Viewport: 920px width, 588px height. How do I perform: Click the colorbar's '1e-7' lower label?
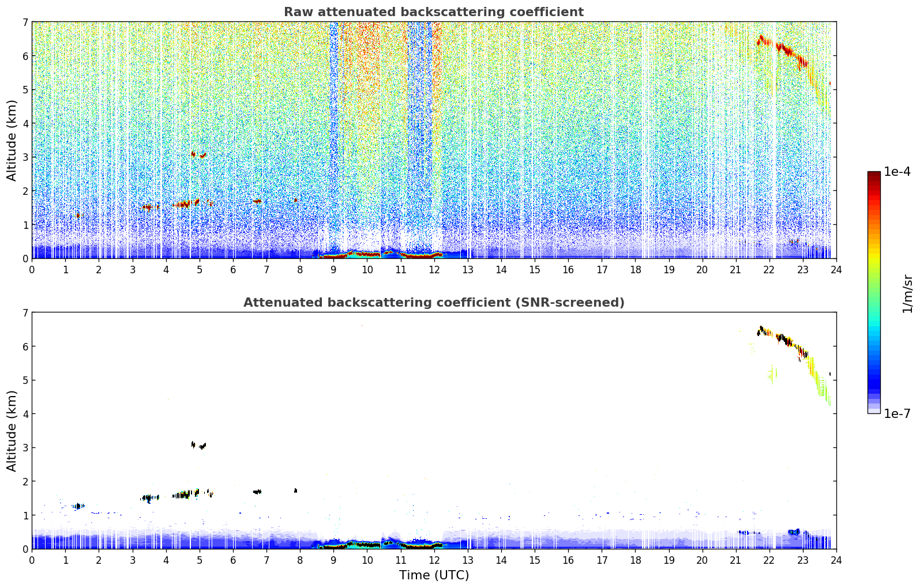898,413
